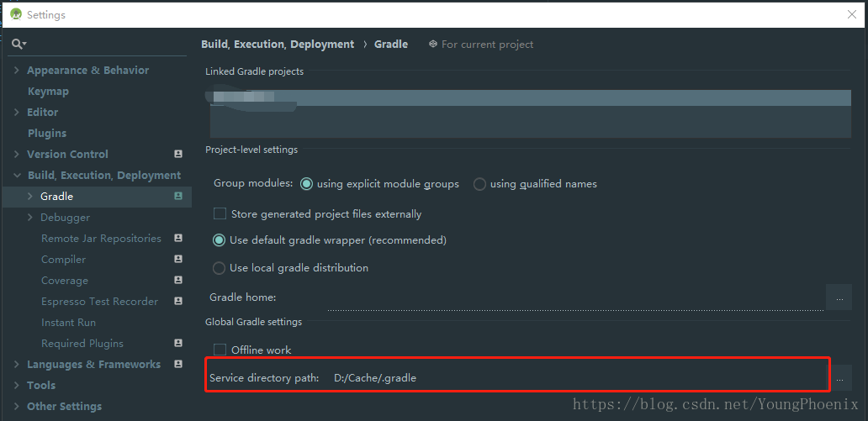Open the Compiler settings page
The width and height of the screenshot is (868, 421).
coord(64,260)
